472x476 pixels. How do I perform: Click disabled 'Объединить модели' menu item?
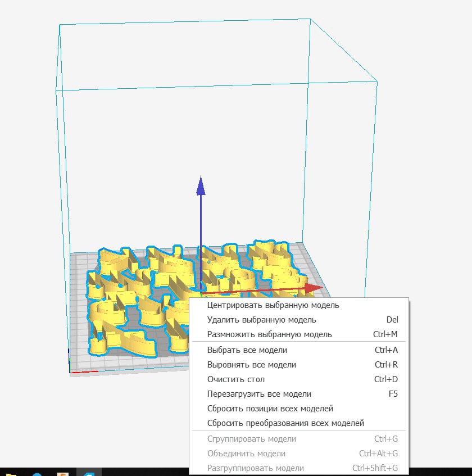pos(299,453)
